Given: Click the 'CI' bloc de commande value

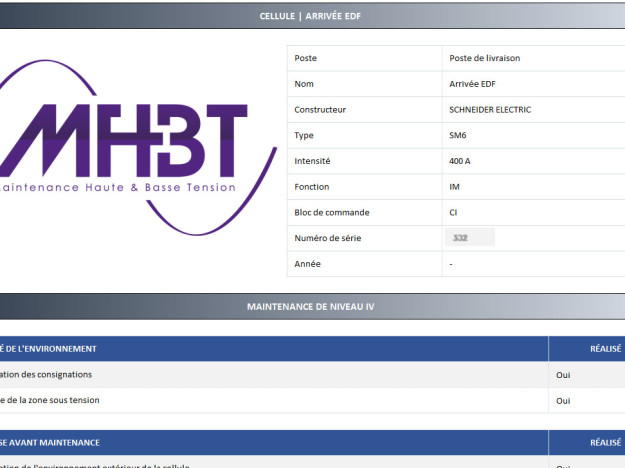Looking at the screenshot, I should (x=454, y=212).
